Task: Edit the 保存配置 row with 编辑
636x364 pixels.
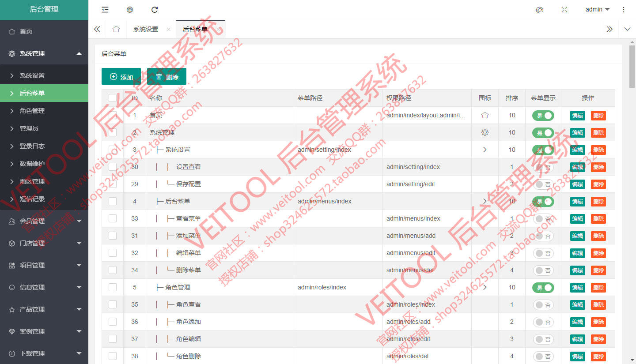Action: [577, 184]
